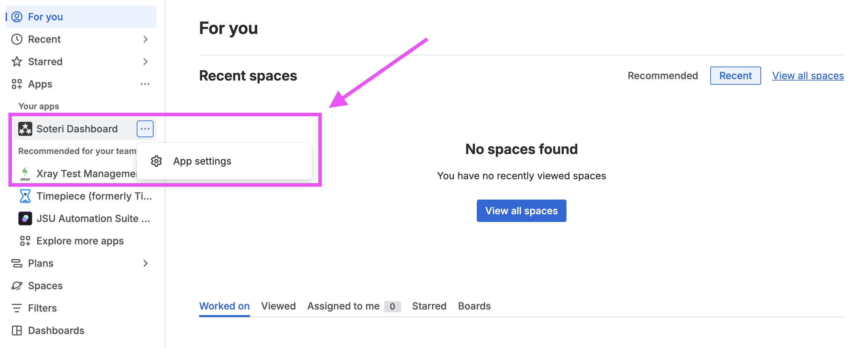Click the blue View all spaces button

pos(521,211)
